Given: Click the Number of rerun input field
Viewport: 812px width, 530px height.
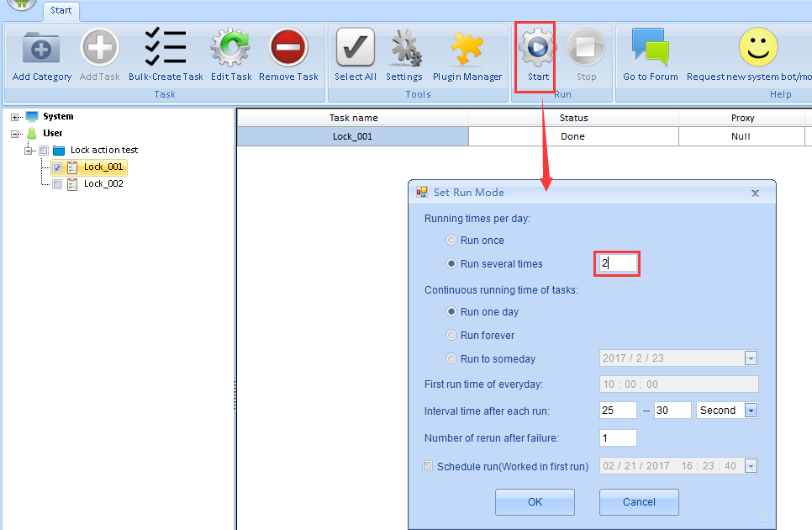Looking at the screenshot, I should click(618, 438).
